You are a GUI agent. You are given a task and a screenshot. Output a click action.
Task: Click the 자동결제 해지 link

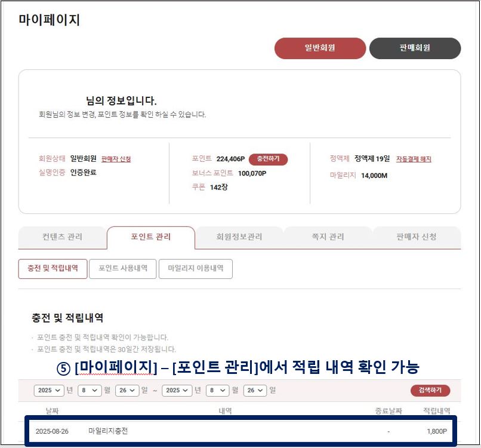(414, 159)
